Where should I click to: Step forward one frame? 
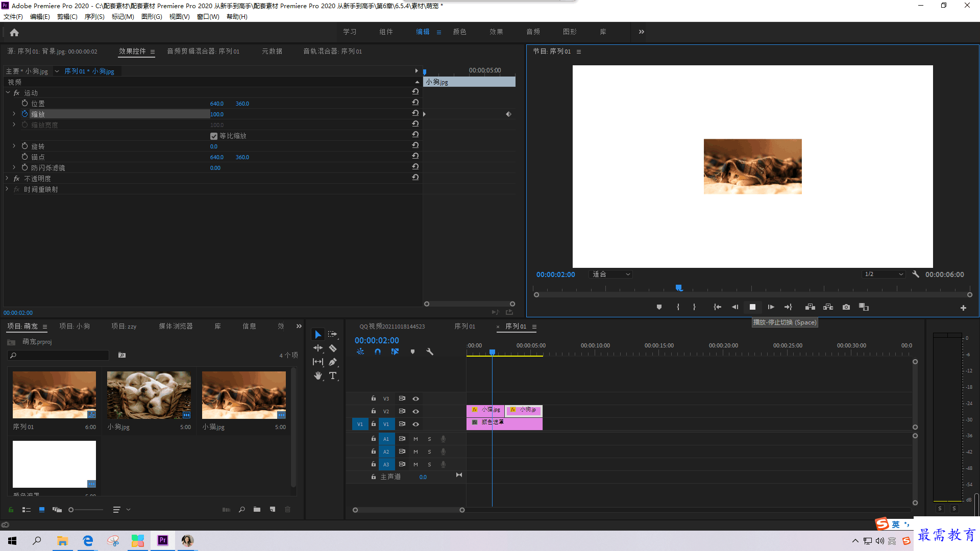click(771, 307)
